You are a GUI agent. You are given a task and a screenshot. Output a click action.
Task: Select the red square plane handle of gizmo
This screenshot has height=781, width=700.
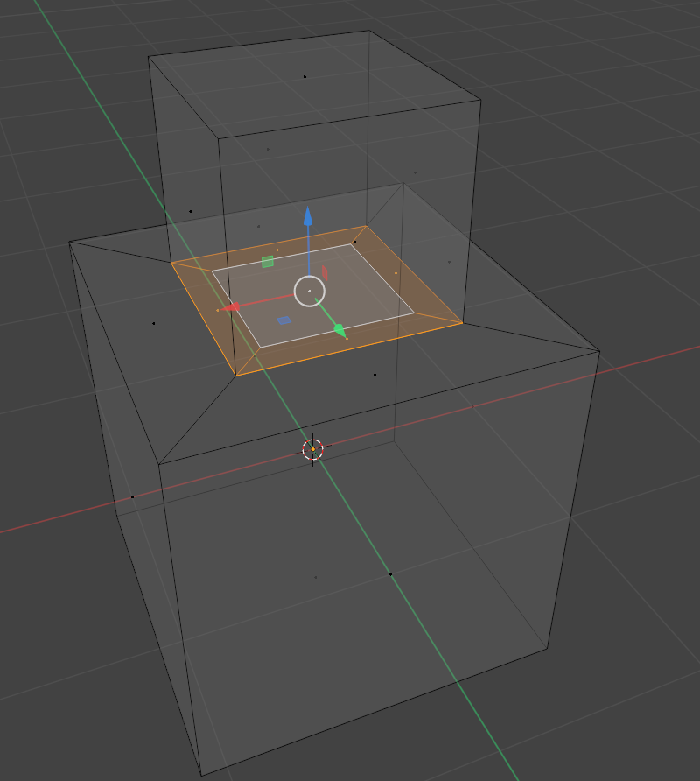point(325,273)
